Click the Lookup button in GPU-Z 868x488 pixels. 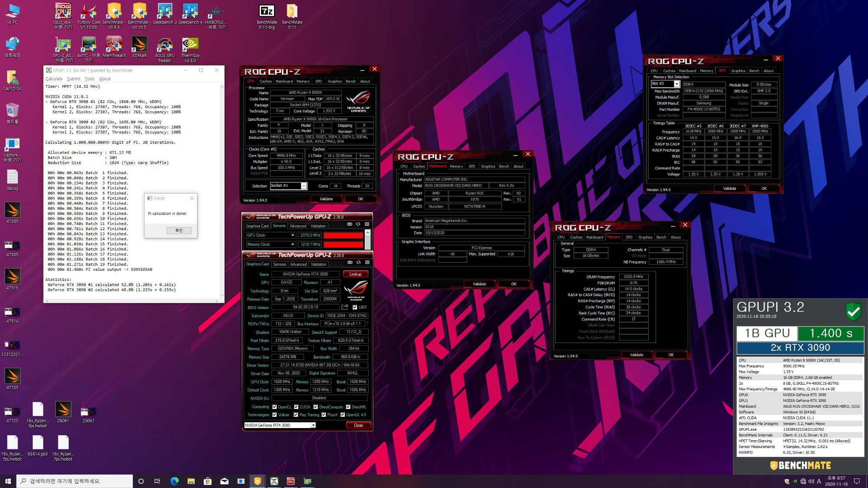coord(356,274)
